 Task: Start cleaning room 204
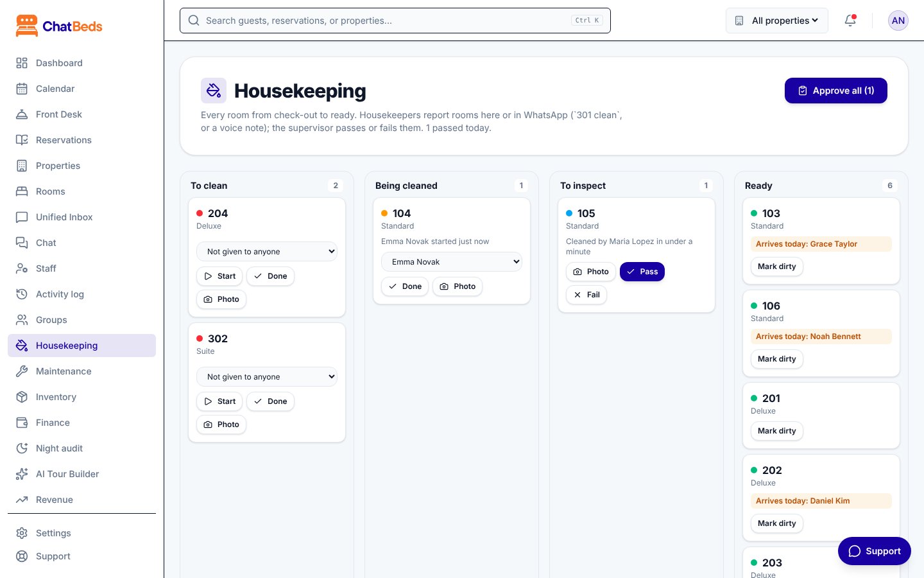(x=219, y=276)
